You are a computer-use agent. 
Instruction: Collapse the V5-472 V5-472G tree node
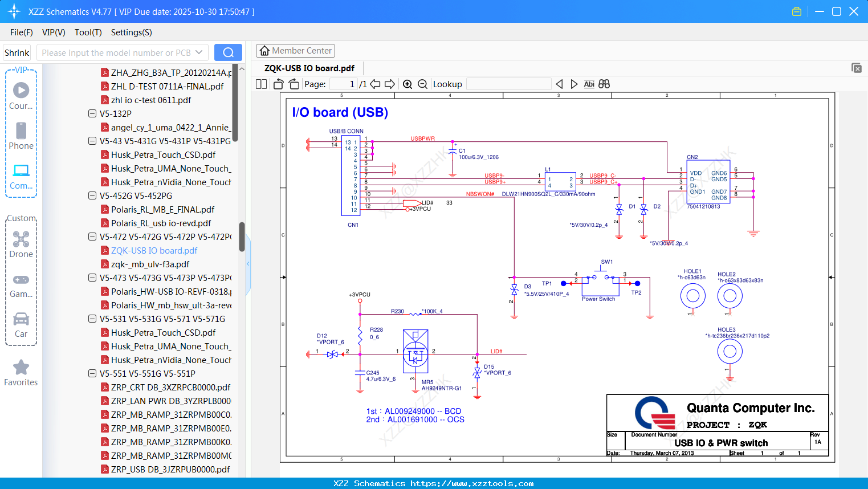coord(92,237)
